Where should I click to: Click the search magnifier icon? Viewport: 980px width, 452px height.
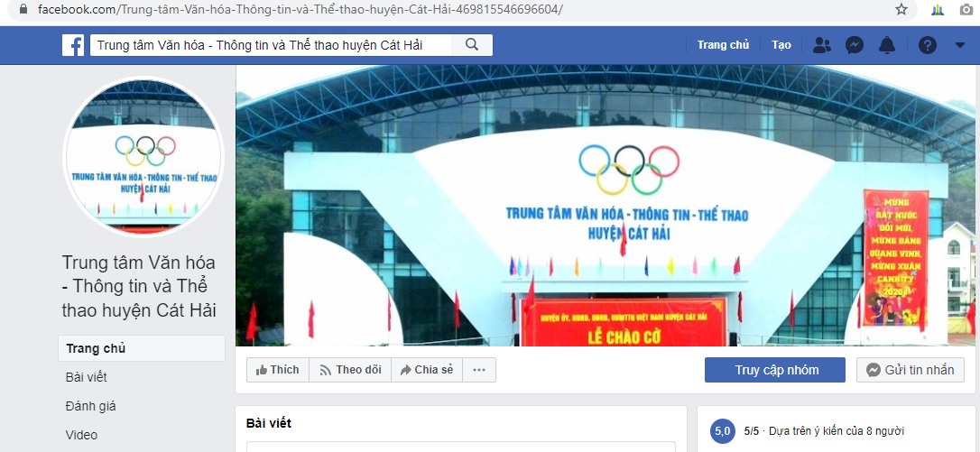coord(472,45)
